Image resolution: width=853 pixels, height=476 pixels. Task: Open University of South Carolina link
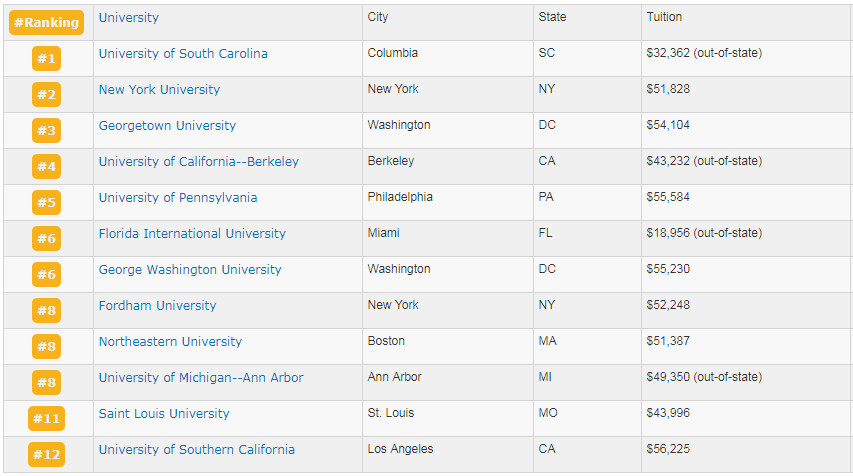point(183,54)
